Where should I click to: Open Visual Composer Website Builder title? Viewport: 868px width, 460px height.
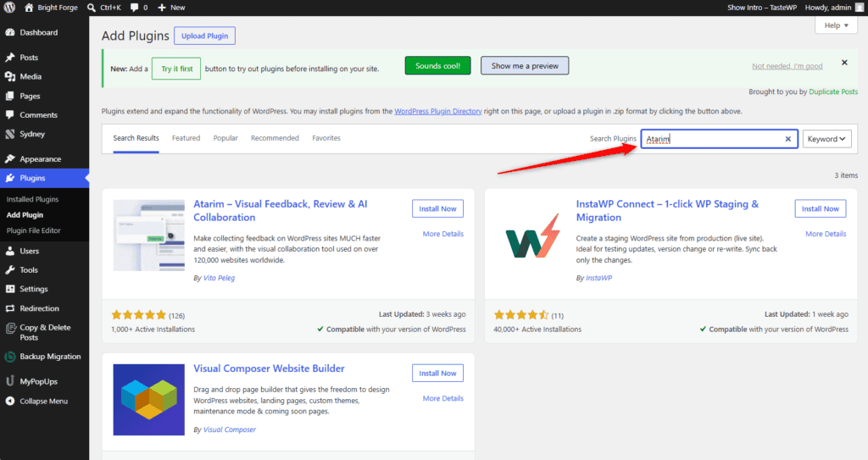(x=269, y=369)
